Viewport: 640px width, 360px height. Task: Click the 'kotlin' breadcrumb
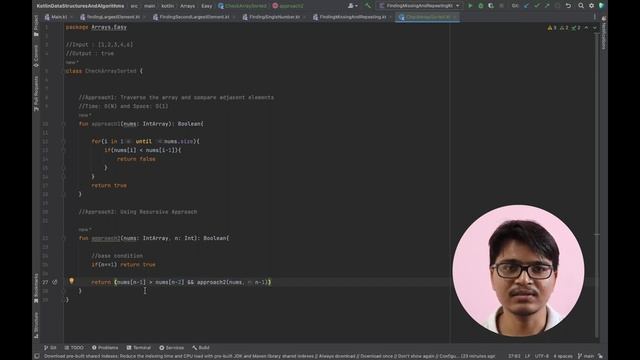(167, 6)
